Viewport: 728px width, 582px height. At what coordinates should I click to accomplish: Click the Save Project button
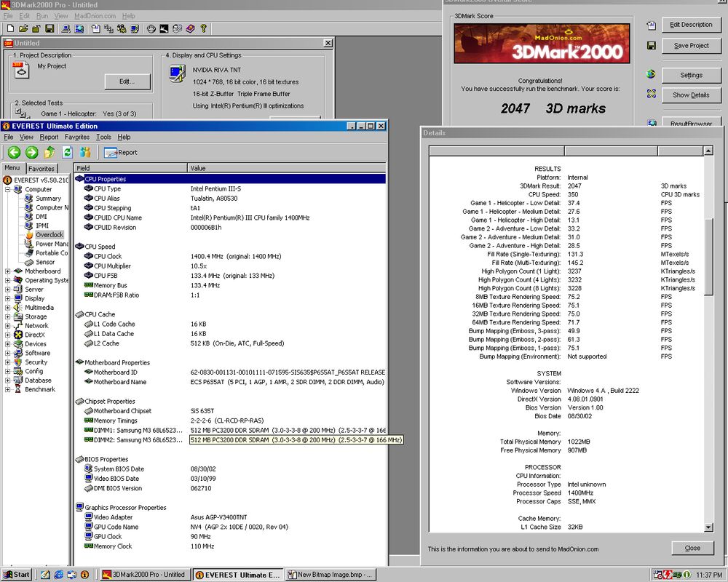pos(691,46)
